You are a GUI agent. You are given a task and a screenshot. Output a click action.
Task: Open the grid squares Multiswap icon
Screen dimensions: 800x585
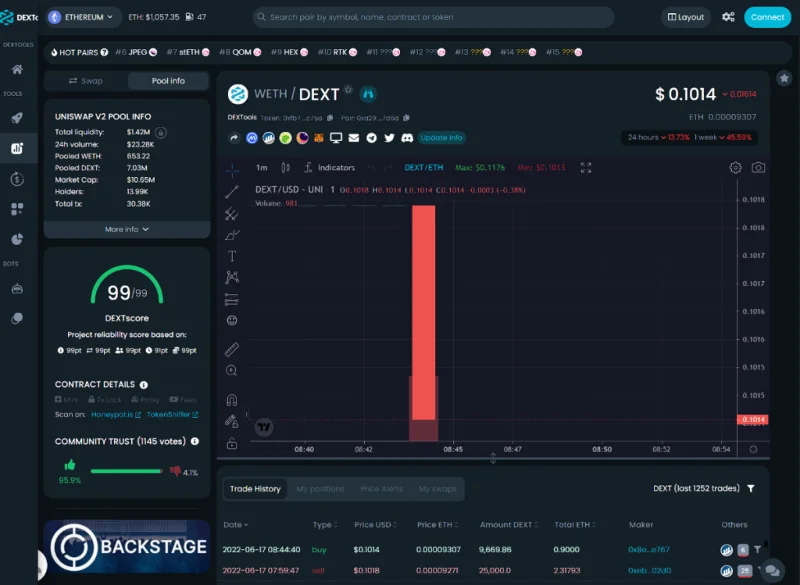click(17, 209)
